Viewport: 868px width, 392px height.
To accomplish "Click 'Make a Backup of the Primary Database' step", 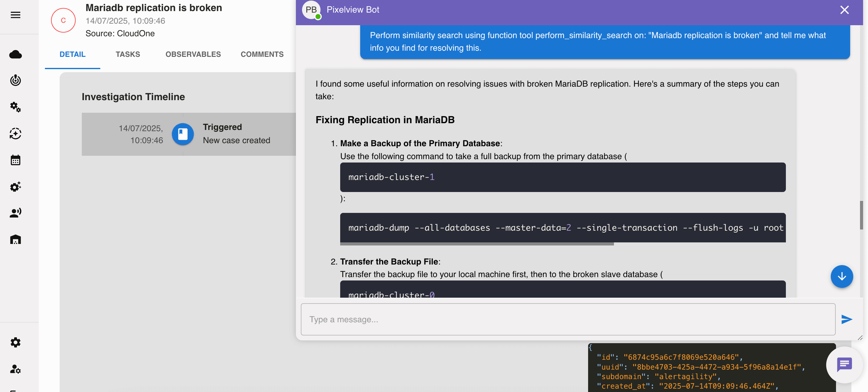I will [x=420, y=143].
